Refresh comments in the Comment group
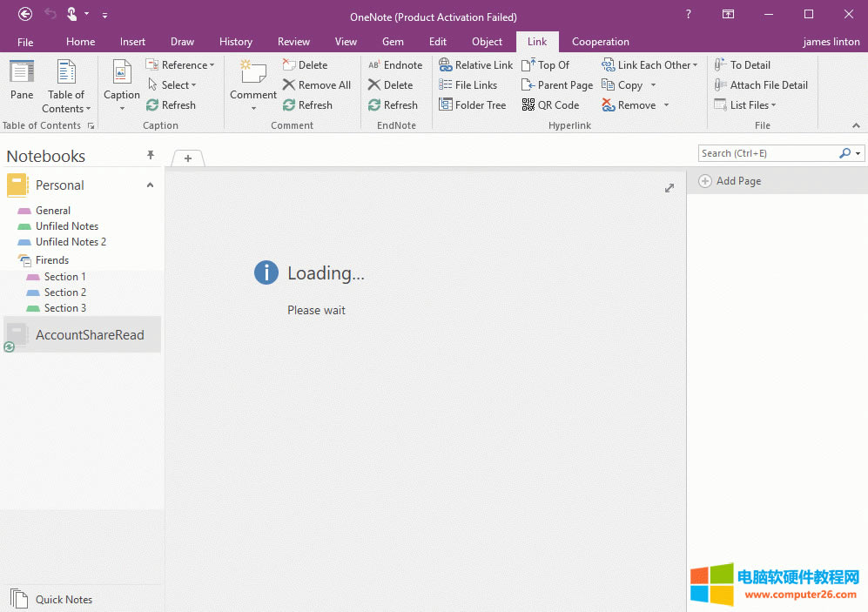The image size is (868, 612). [309, 104]
